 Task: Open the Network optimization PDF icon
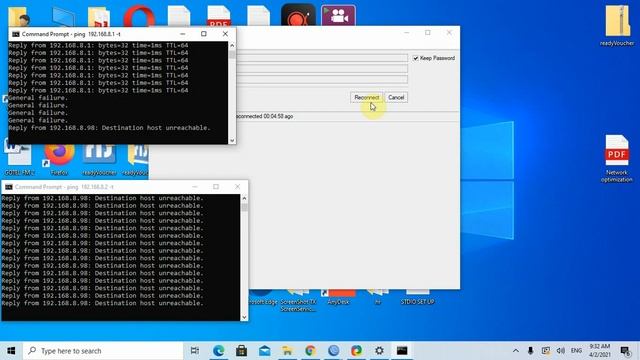coord(617,158)
